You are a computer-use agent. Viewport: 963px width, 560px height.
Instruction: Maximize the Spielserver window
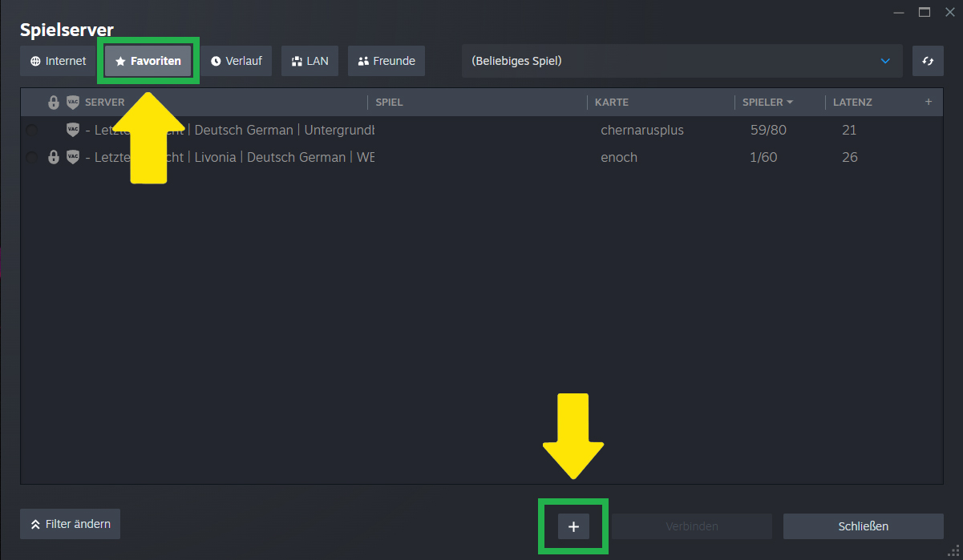coord(925,12)
